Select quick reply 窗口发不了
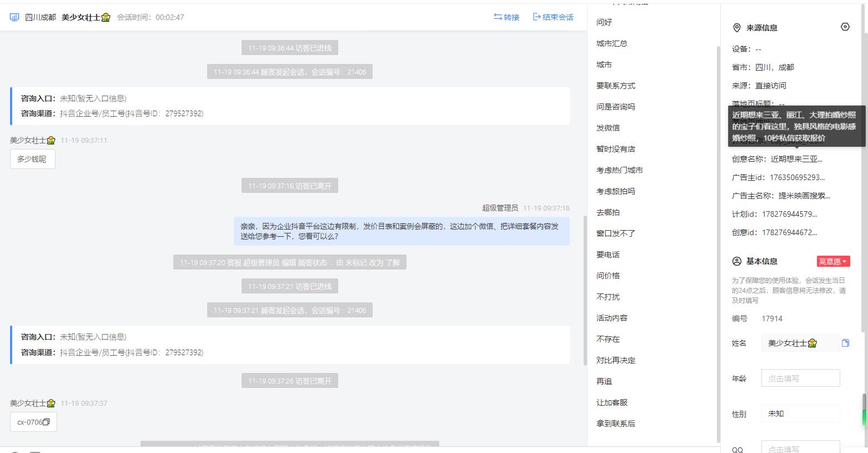The image size is (868, 453). click(616, 233)
